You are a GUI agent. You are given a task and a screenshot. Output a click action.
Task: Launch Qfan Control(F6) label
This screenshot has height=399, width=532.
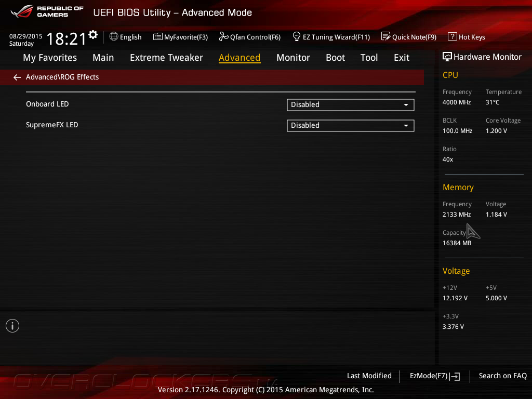pos(255,37)
